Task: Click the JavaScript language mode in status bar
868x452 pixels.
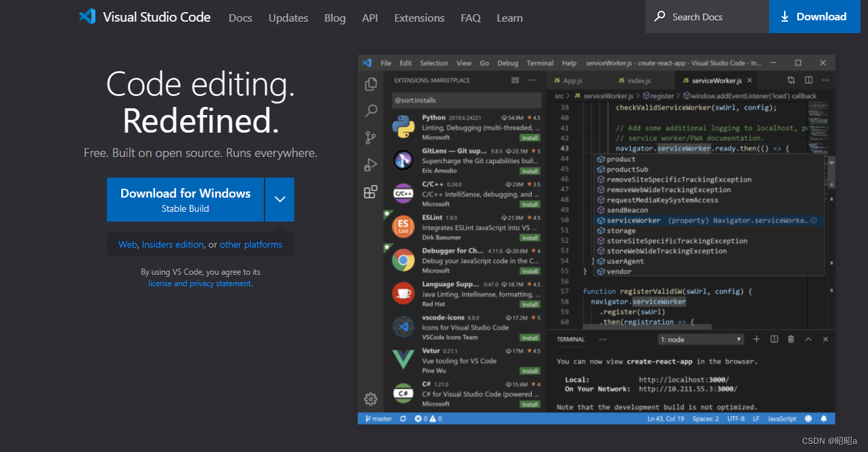Action: tap(781, 419)
